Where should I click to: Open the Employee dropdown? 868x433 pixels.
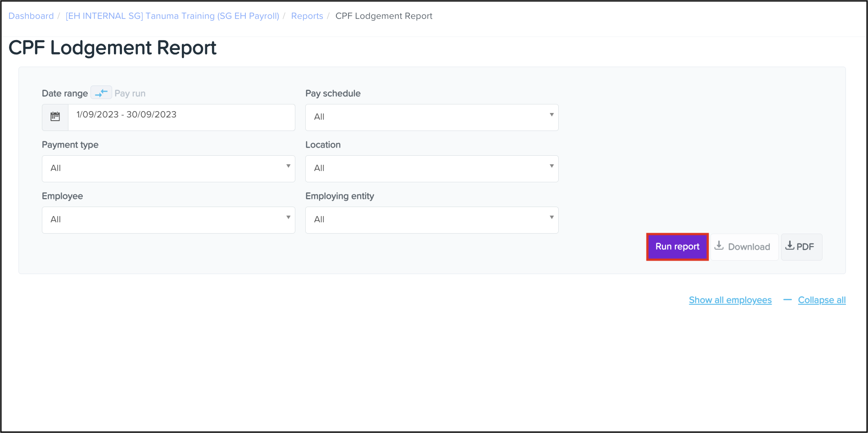click(x=168, y=220)
